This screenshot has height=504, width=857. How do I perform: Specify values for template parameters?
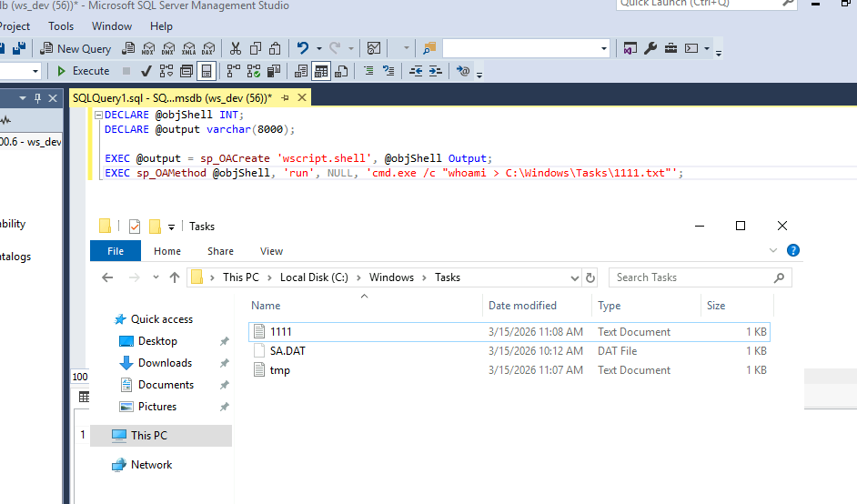463,71
